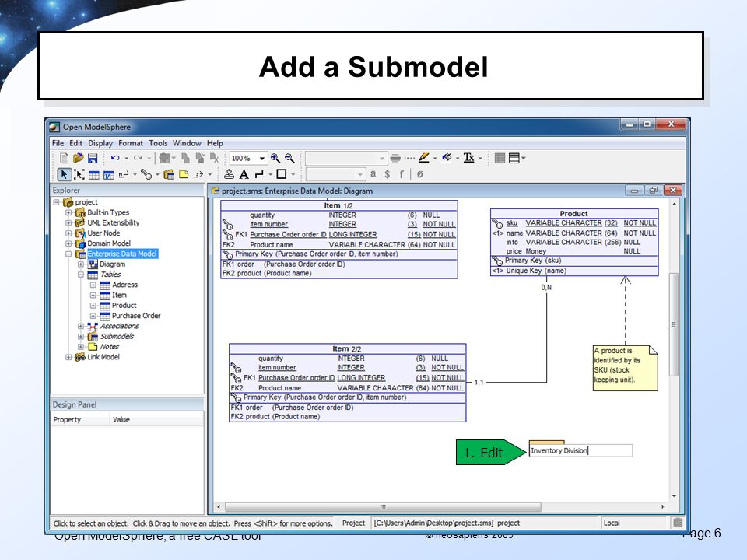This screenshot has width=747, height=560.
Task: Pick the dashed note-link arrow tool
Action: pyautogui.click(x=198, y=175)
